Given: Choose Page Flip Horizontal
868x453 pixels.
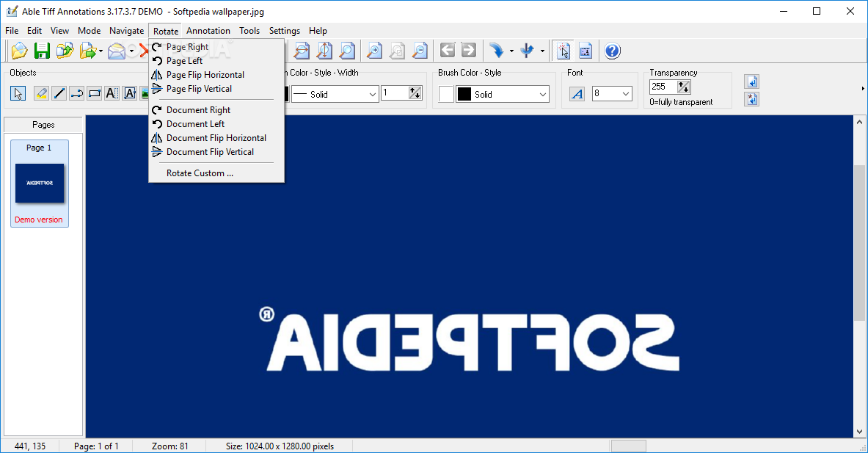Looking at the screenshot, I should (x=216, y=75).
